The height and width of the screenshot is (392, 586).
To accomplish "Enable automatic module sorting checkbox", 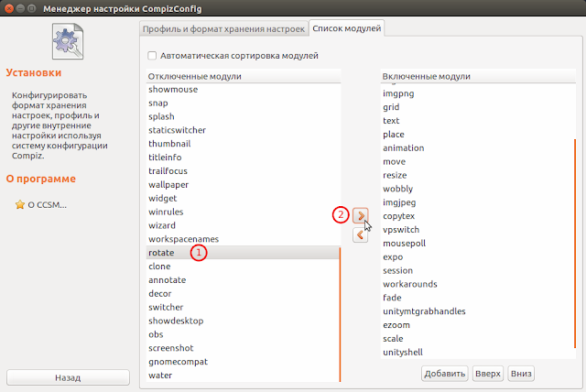I will 152,56.
